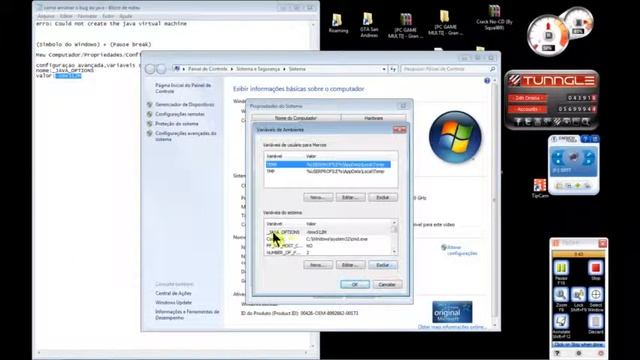640x360 pixels.
Task: Expand arrow after Painel de Controle breadcrumb
Action: [231, 69]
